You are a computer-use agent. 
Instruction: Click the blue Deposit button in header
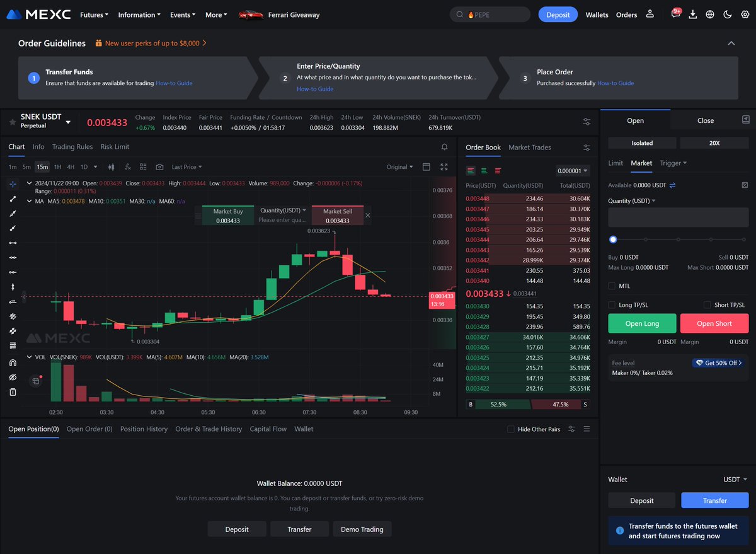click(558, 14)
